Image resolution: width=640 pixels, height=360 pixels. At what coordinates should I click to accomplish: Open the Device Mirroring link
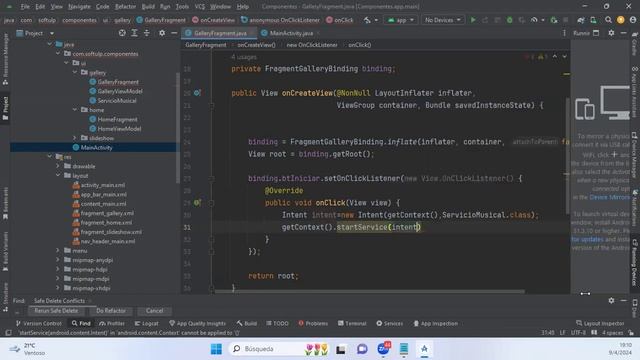pyautogui.click(x=609, y=197)
